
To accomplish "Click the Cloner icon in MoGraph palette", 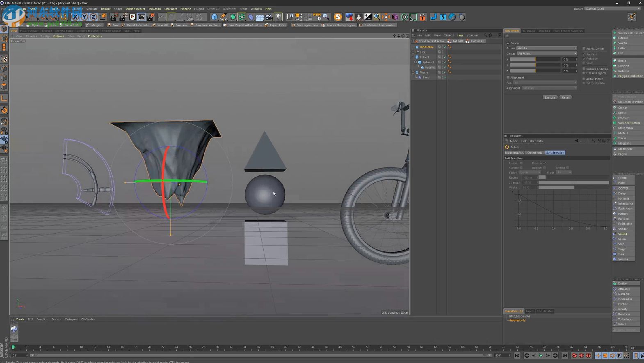I will coord(615,108).
